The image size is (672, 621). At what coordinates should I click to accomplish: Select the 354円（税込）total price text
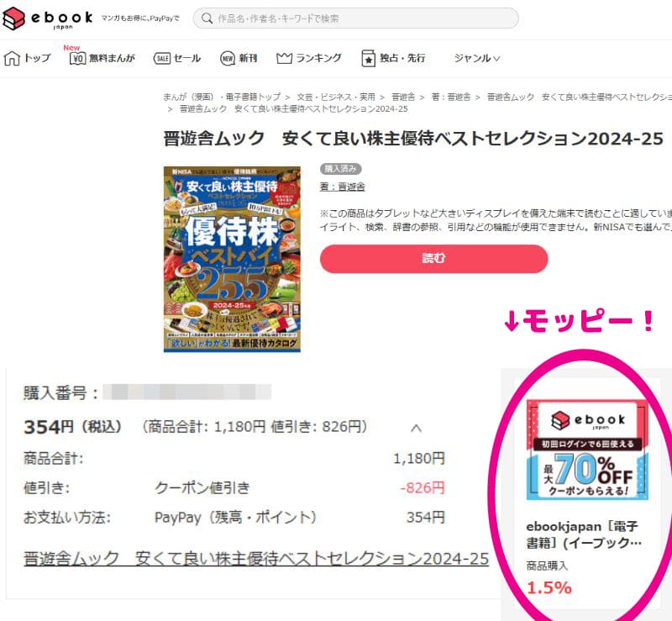pos(73,427)
